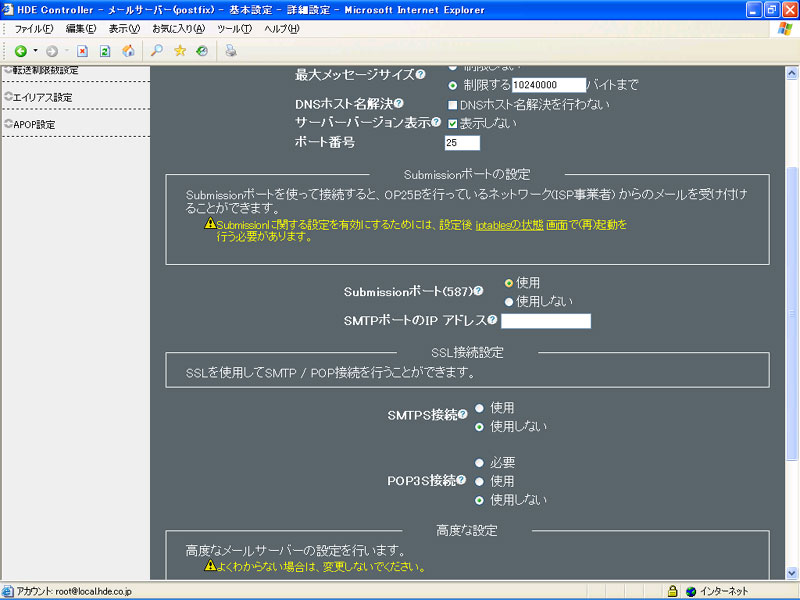Click warning triangle in 高度な設定 section
Screen dimensions: 800x600
click(x=210, y=565)
